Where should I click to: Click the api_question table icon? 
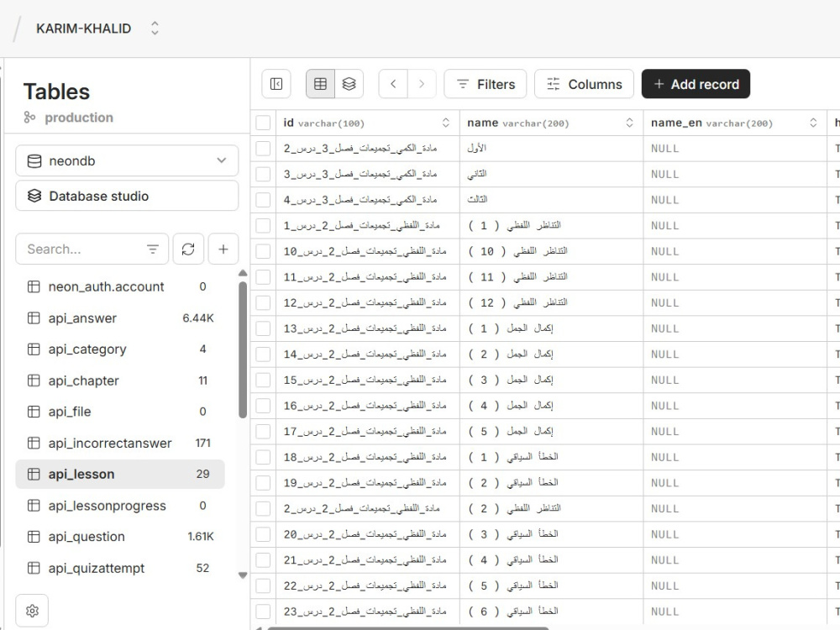pos(34,536)
